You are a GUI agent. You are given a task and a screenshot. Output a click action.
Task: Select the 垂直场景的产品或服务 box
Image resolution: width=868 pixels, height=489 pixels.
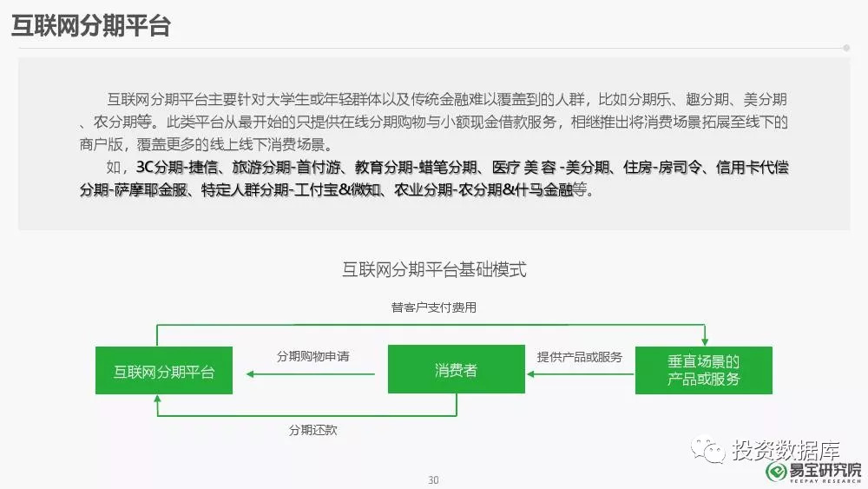click(x=704, y=371)
